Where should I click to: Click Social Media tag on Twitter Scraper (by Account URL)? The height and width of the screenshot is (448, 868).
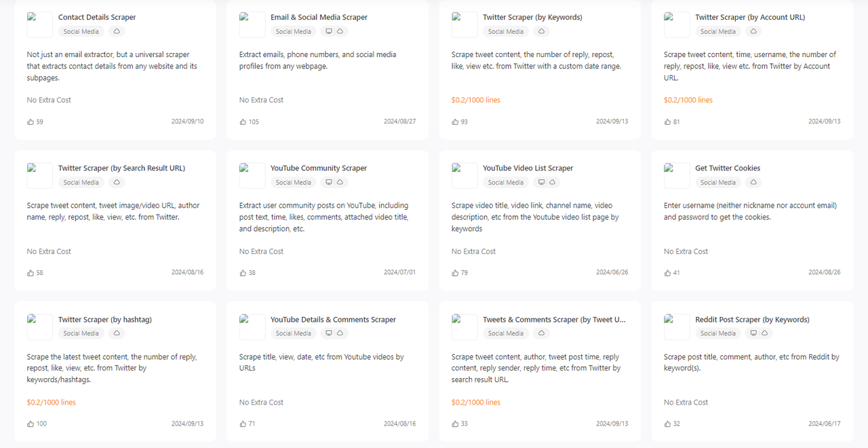point(717,32)
